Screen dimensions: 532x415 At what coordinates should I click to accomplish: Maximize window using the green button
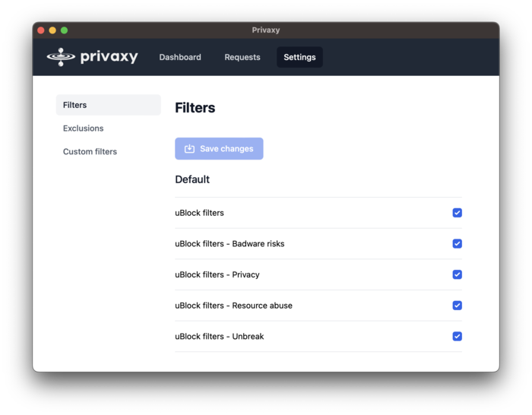coord(64,30)
